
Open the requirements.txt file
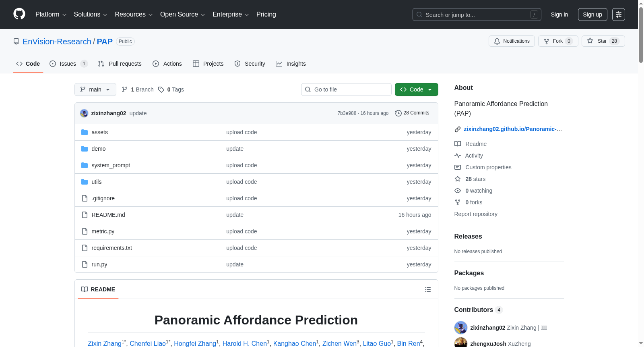[x=112, y=248]
